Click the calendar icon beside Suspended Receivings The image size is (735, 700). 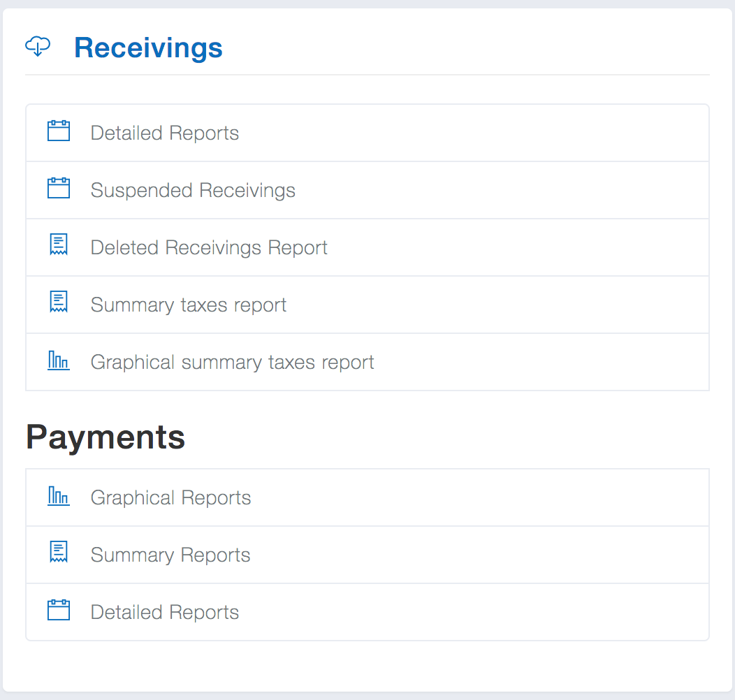59,189
